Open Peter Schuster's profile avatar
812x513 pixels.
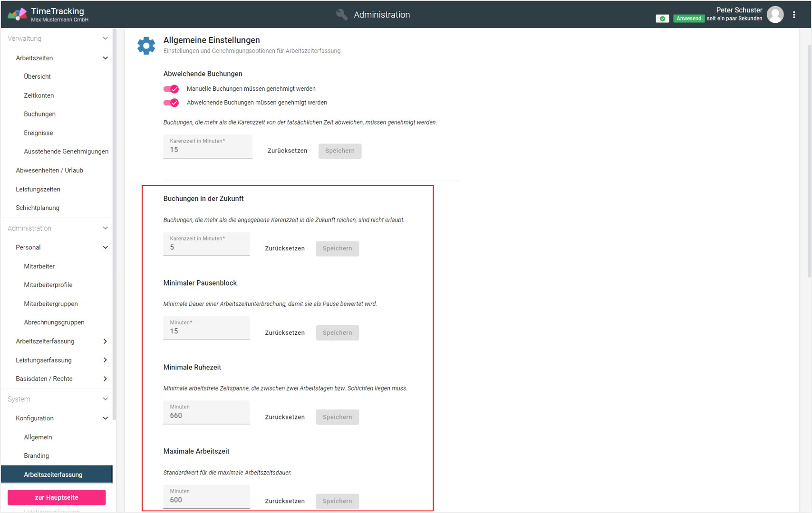775,15
